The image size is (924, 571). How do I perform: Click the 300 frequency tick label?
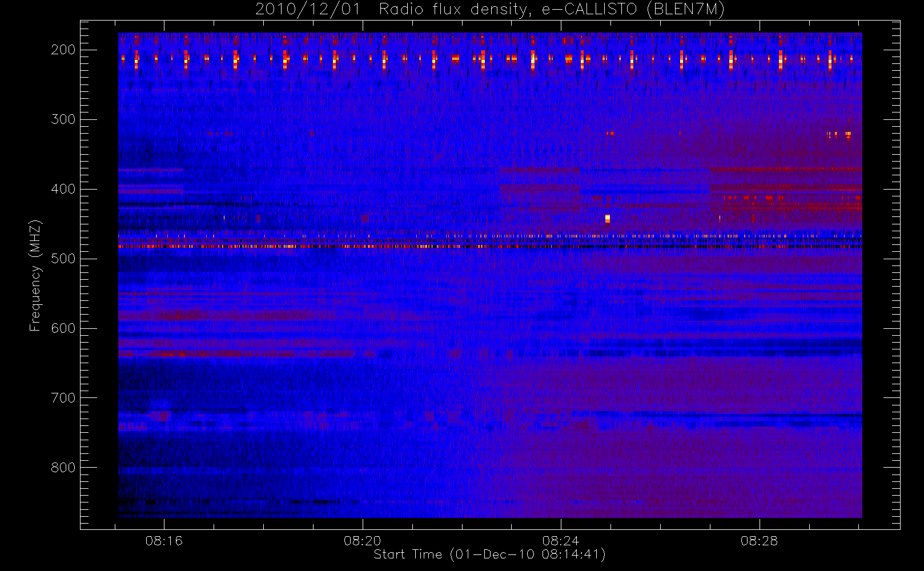click(x=63, y=119)
